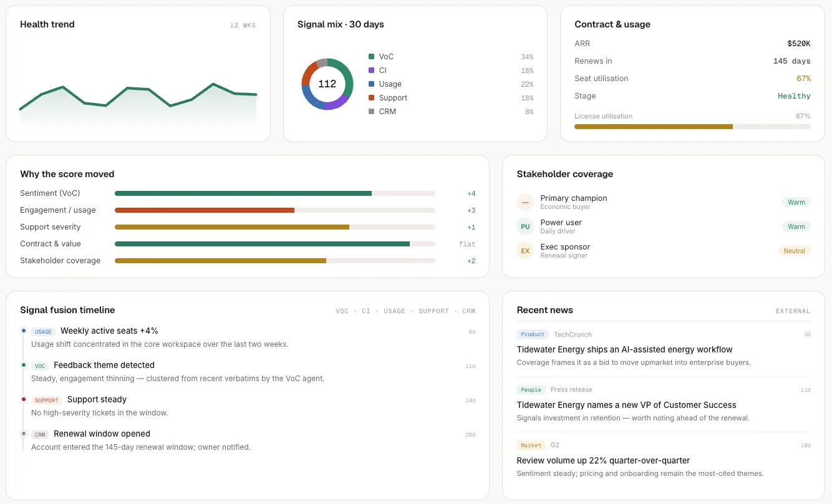Screen dimensions: 832x504
Task: Click the Renewal window opened timeline marker
Action: point(24,434)
